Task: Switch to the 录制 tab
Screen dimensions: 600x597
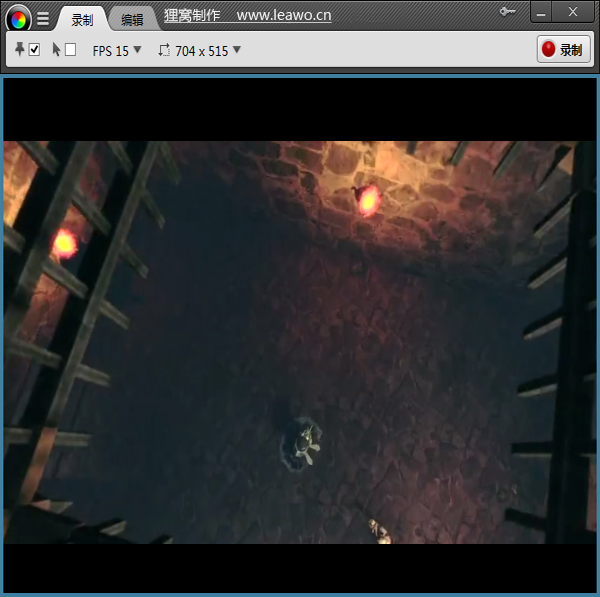Action: pyautogui.click(x=82, y=20)
